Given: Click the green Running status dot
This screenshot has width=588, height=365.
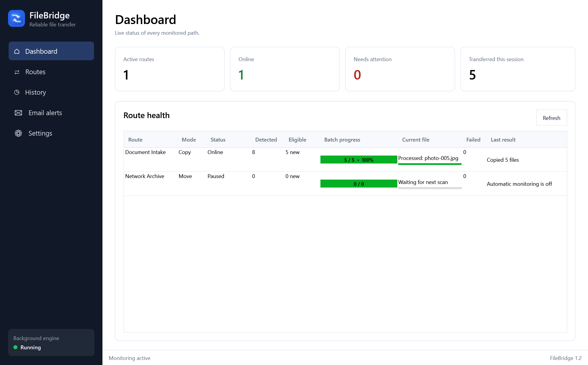Looking at the screenshot, I should point(15,347).
